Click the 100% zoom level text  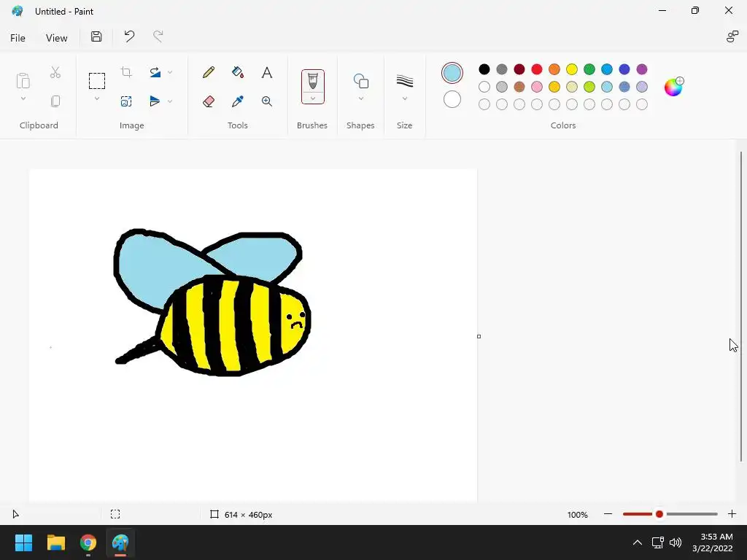[578, 515]
